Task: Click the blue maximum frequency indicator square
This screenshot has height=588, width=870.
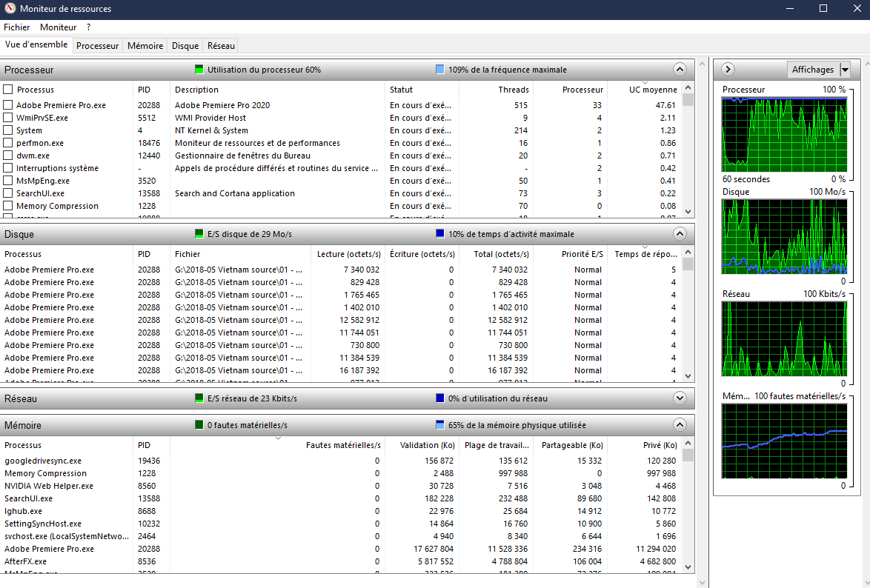Action: coord(440,70)
